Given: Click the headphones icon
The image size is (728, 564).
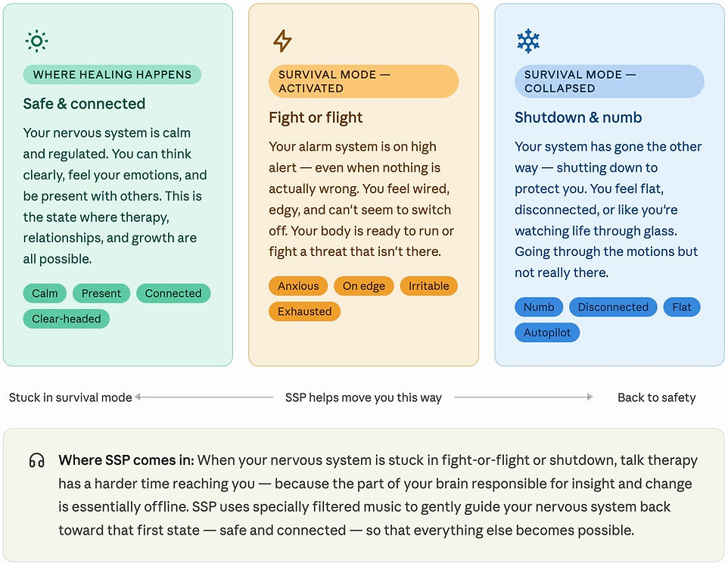Looking at the screenshot, I should (36, 460).
